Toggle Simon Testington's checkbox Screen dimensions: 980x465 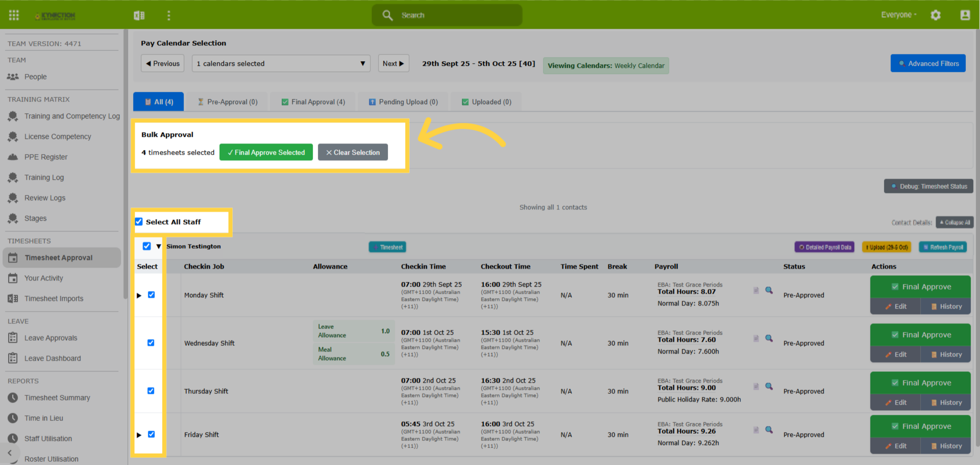pyautogui.click(x=147, y=246)
